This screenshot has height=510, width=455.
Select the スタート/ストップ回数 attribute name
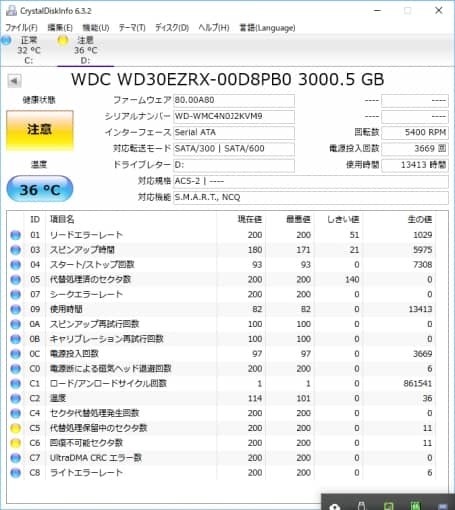[x=92, y=265]
